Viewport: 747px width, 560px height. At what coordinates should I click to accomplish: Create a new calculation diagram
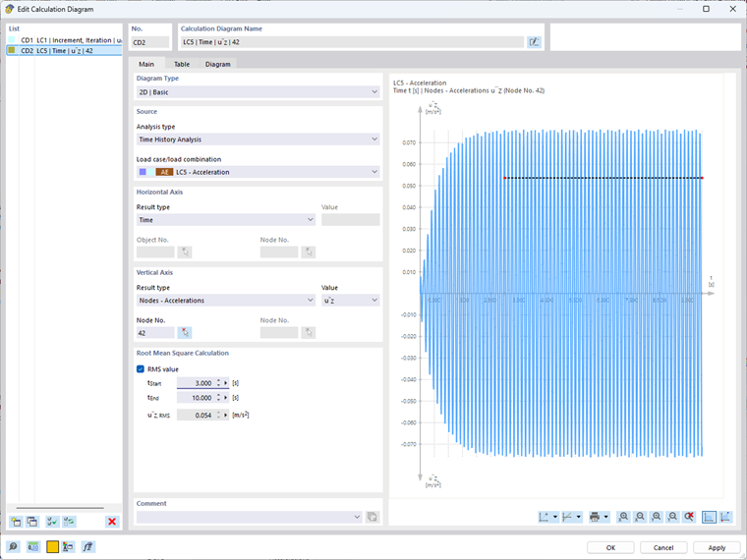[16, 522]
